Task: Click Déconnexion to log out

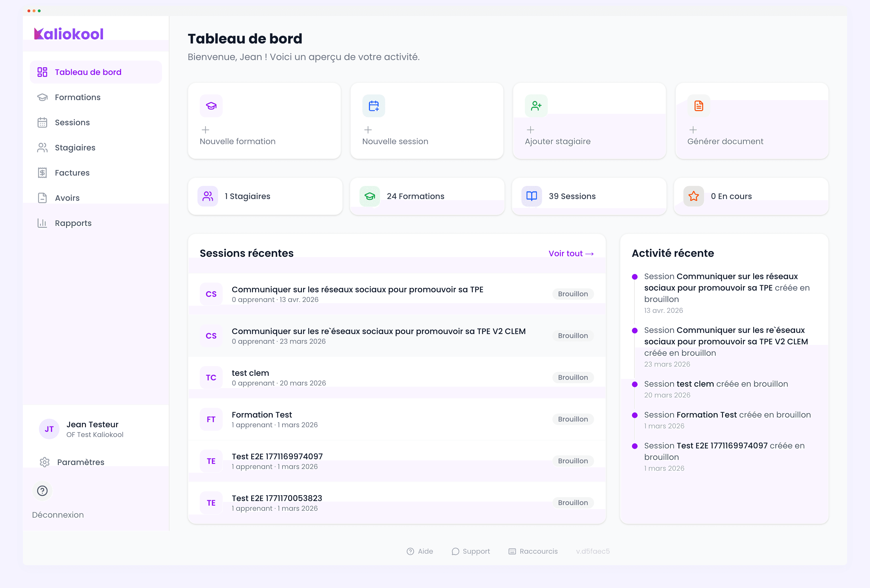Action: click(x=58, y=515)
